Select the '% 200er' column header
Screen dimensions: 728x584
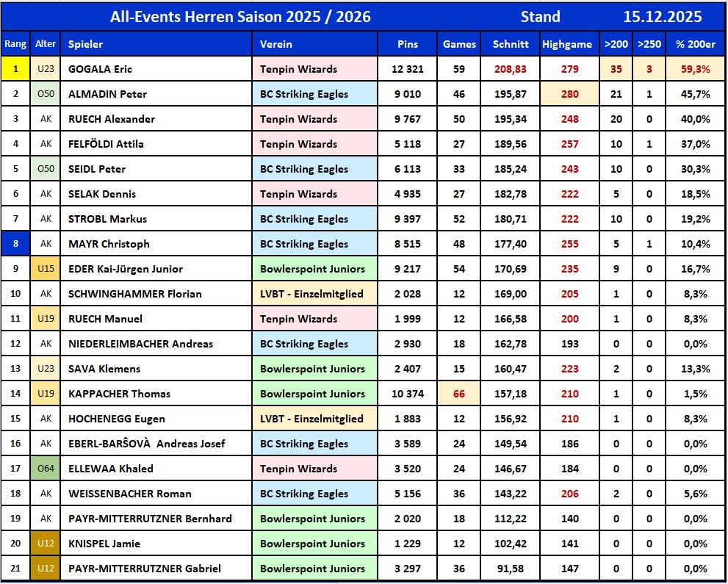(x=696, y=44)
